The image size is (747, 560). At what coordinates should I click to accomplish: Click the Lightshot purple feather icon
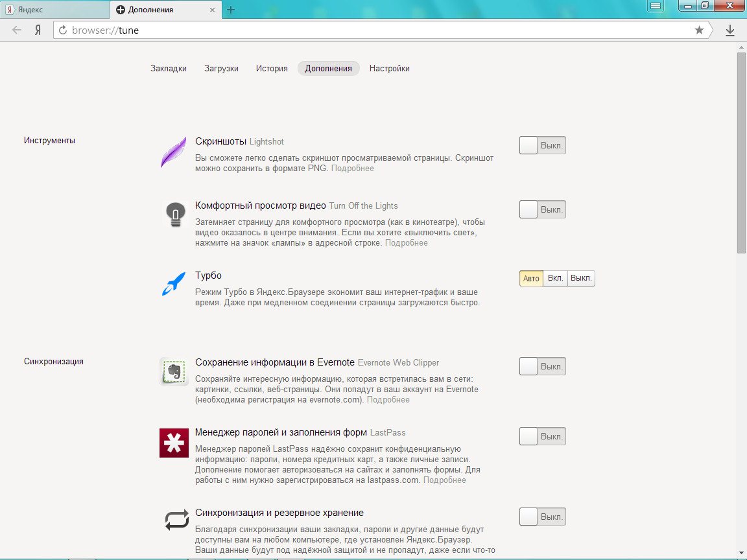(x=173, y=152)
